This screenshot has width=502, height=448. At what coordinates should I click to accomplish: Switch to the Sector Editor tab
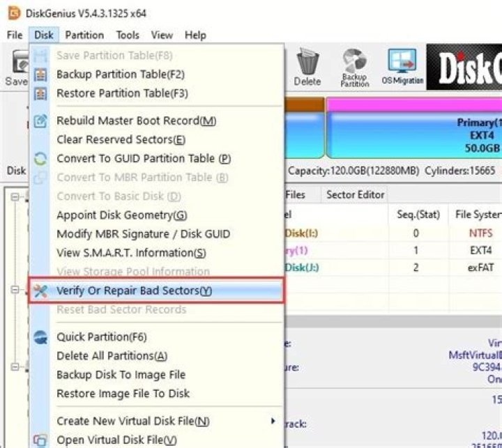355,195
